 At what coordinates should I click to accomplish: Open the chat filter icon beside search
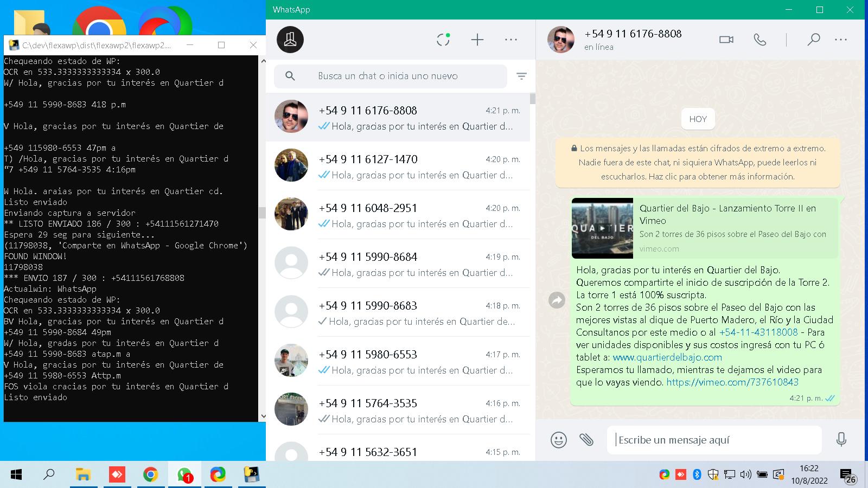(521, 76)
